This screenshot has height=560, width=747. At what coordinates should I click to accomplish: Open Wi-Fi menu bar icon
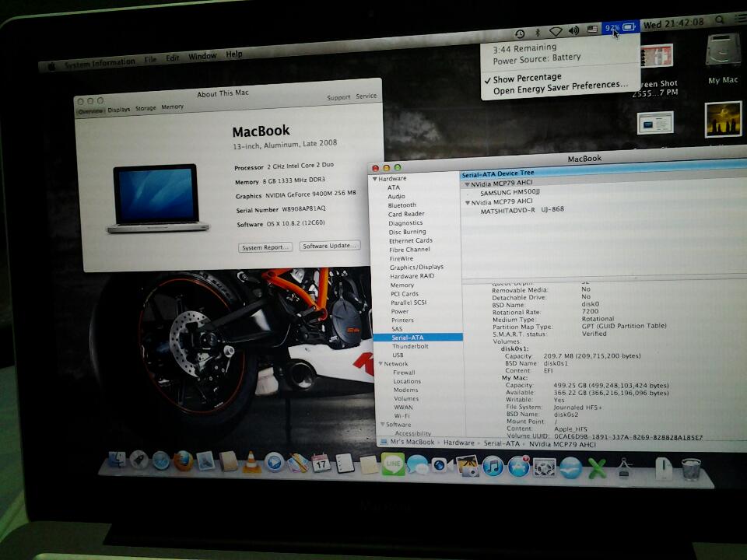tap(556, 31)
